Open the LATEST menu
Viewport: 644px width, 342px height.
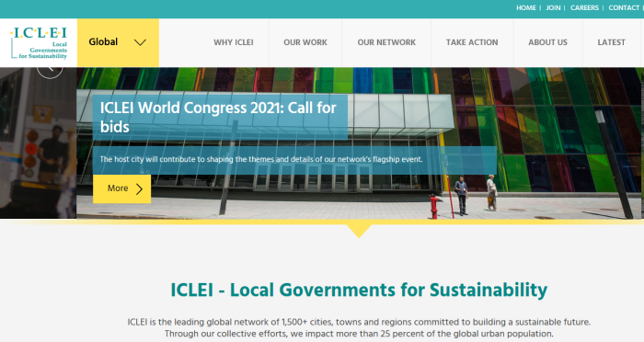[x=611, y=42]
